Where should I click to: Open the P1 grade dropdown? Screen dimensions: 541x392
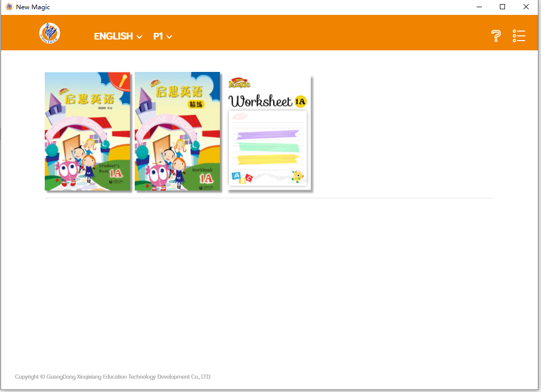(x=163, y=36)
